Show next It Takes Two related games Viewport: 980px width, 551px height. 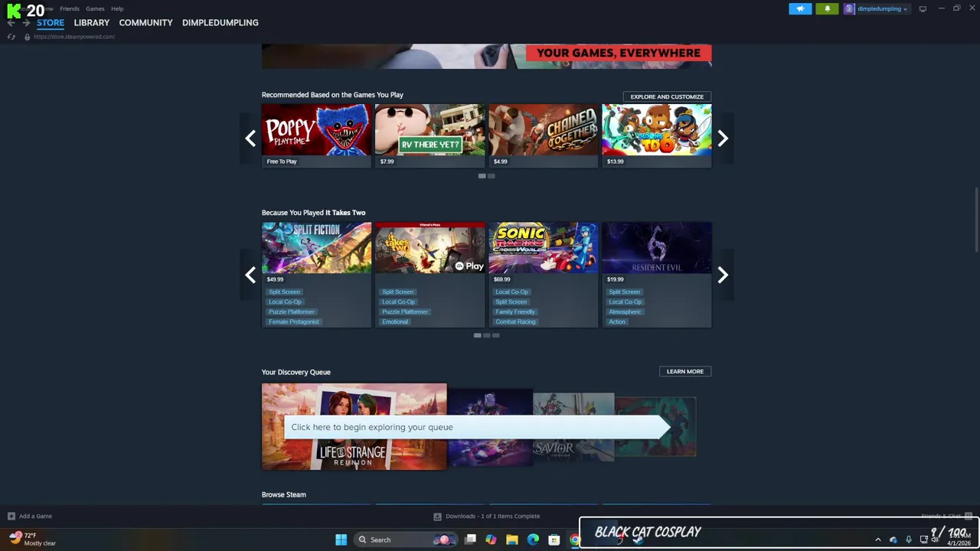[x=723, y=275]
